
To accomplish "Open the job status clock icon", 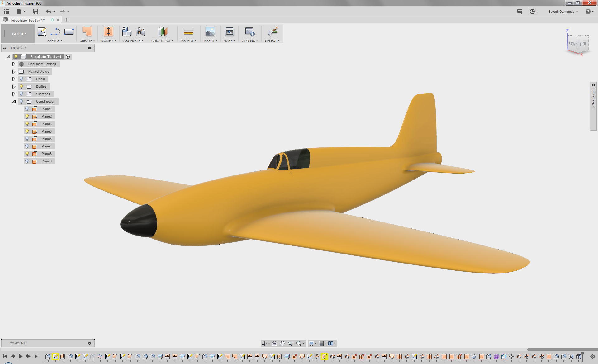I will click(532, 12).
